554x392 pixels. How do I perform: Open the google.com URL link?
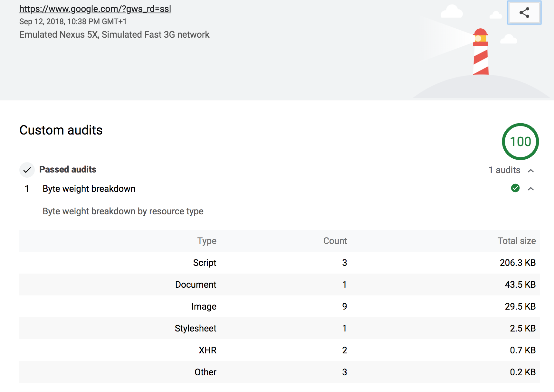pyautogui.click(x=95, y=9)
